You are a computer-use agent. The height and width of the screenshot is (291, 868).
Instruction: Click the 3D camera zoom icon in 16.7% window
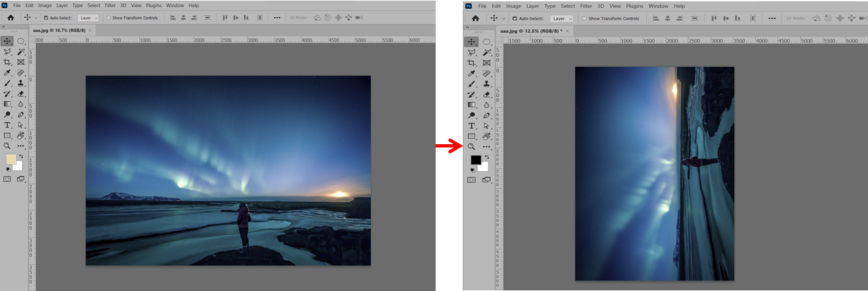point(359,17)
